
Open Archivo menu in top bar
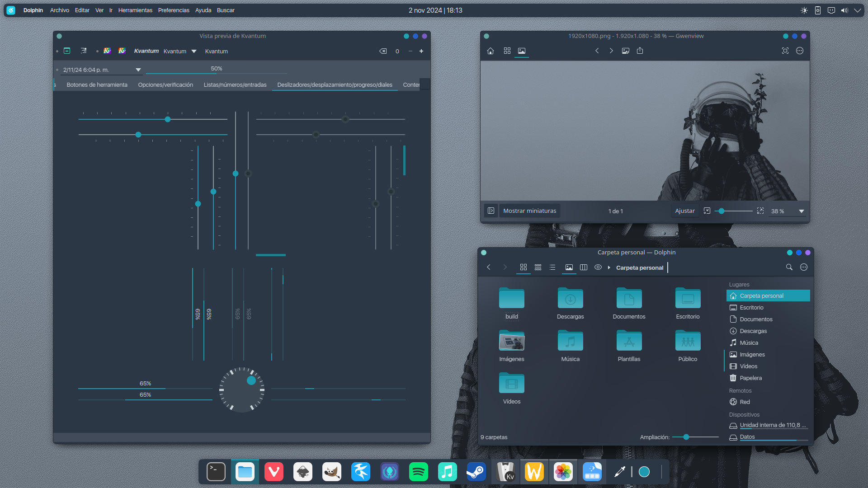tap(60, 10)
